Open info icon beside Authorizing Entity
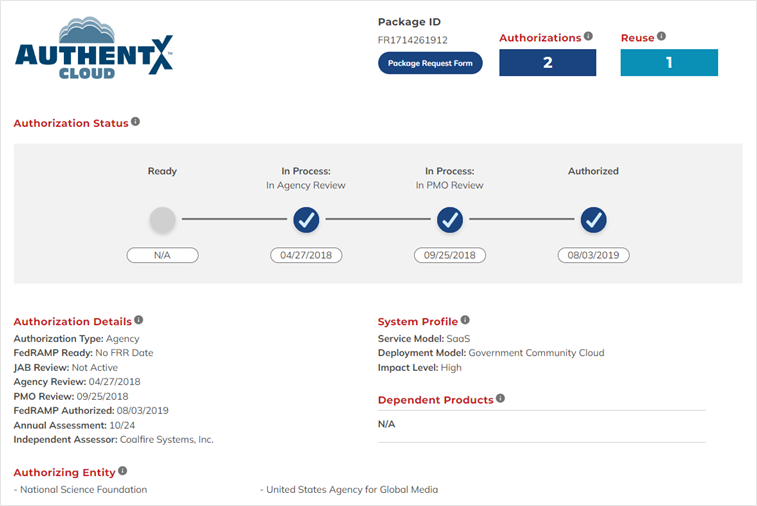The width and height of the screenshot is (757, 506). (x=123, y=470)
